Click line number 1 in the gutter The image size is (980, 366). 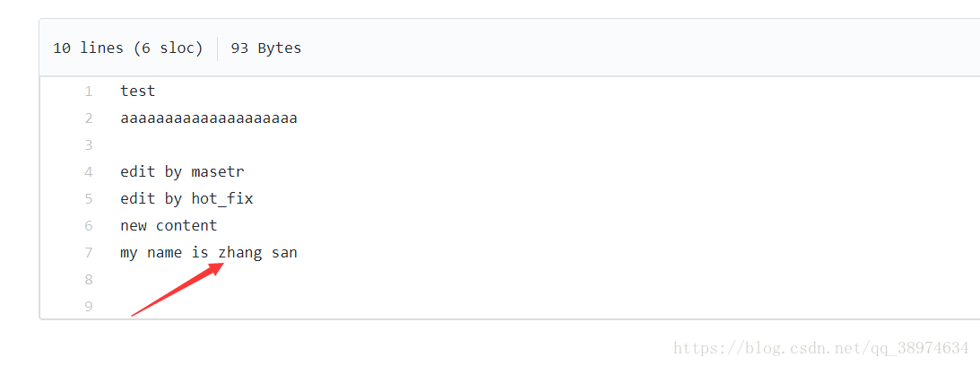(x=88, y=91)
